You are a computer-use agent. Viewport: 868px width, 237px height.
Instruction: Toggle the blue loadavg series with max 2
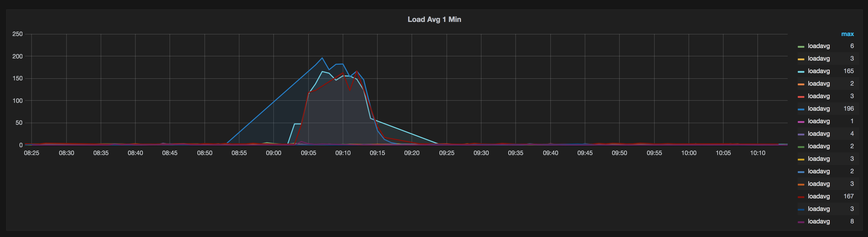(x=819, y=171)
